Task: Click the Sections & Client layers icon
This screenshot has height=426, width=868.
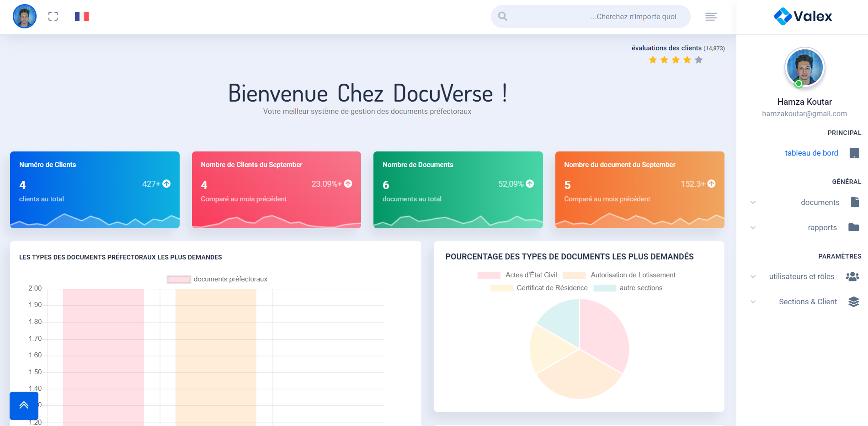Action: tap(854, 302)
